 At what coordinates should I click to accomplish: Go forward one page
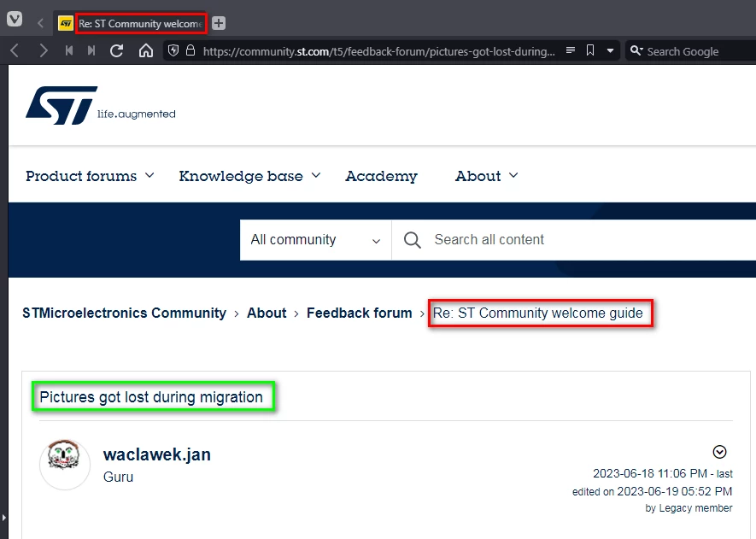pos(44,50)
